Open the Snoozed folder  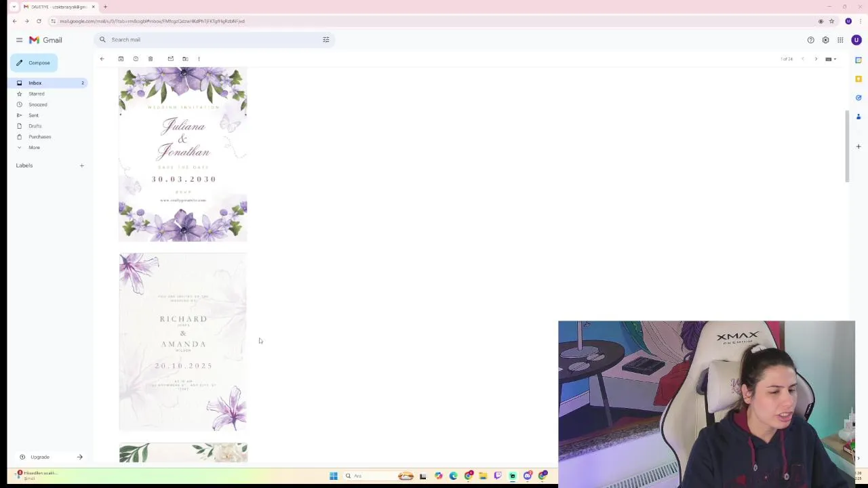tap(38, 104)
